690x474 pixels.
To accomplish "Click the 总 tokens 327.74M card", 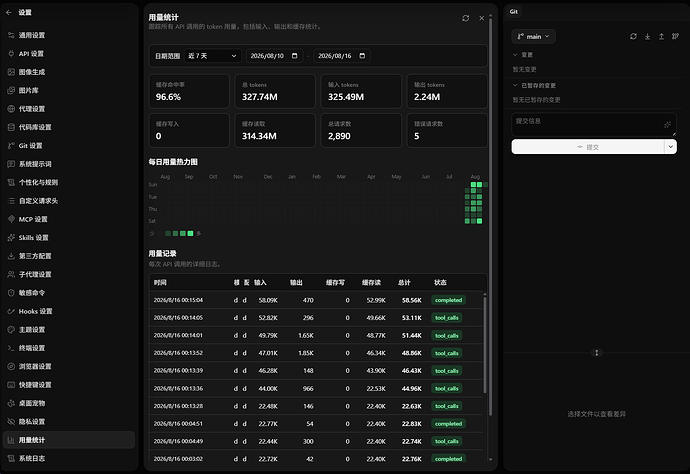I will [275, 91].
